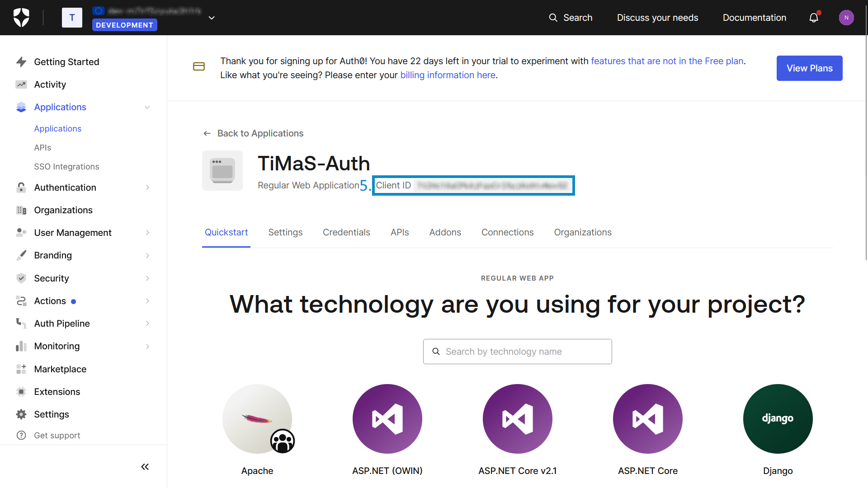Click the Getting Started lightning icon
This screenshot has height=488, width=868.
21,62
